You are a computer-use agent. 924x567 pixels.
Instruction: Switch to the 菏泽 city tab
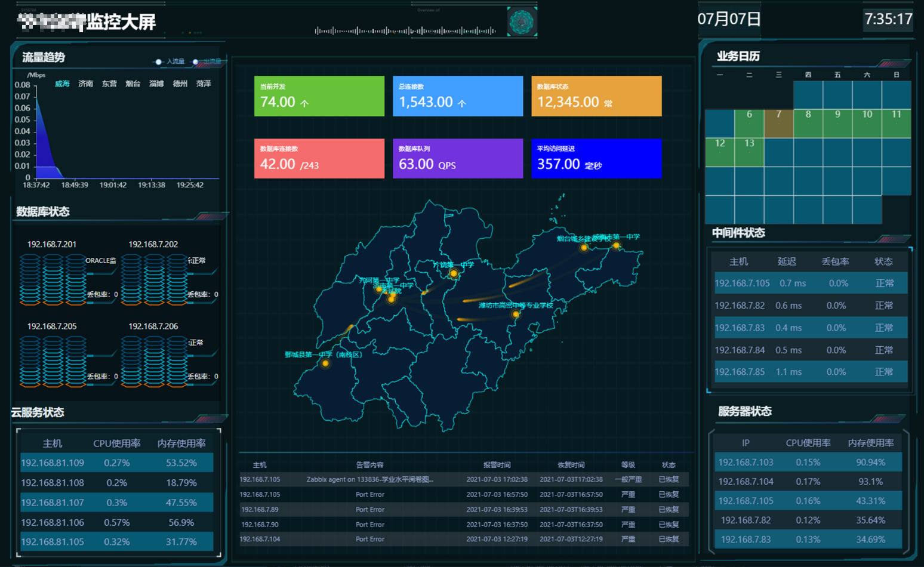click(x=204, y=84)
